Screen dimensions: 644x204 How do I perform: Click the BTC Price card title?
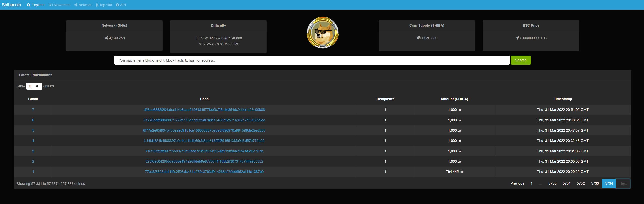[x=531, y=25]
